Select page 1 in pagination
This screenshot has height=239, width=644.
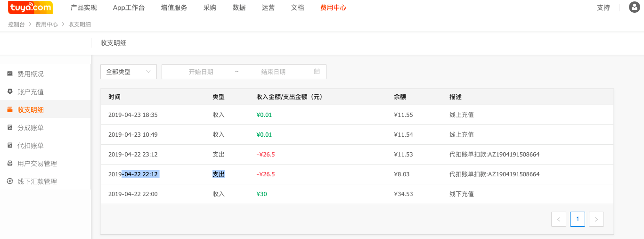pos(578,219)
